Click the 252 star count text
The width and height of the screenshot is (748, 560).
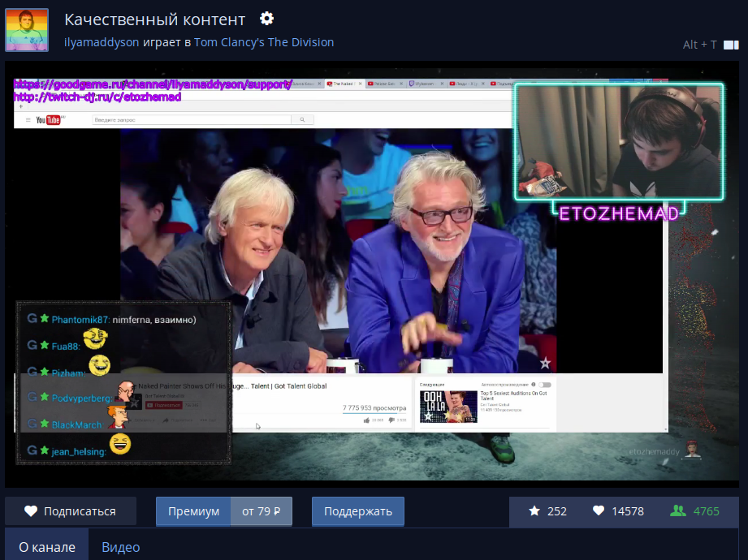click(x=556, y=511)
